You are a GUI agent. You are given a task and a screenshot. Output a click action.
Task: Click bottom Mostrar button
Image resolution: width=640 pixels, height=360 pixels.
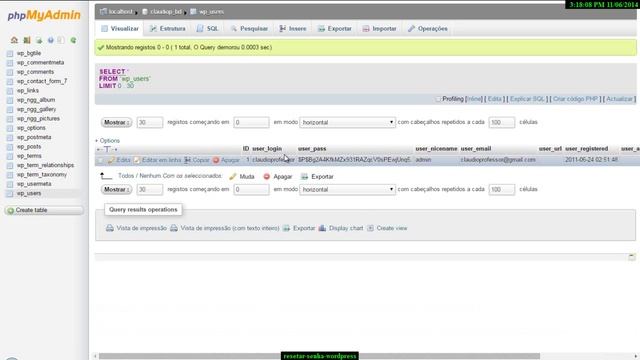click(116, 189)
